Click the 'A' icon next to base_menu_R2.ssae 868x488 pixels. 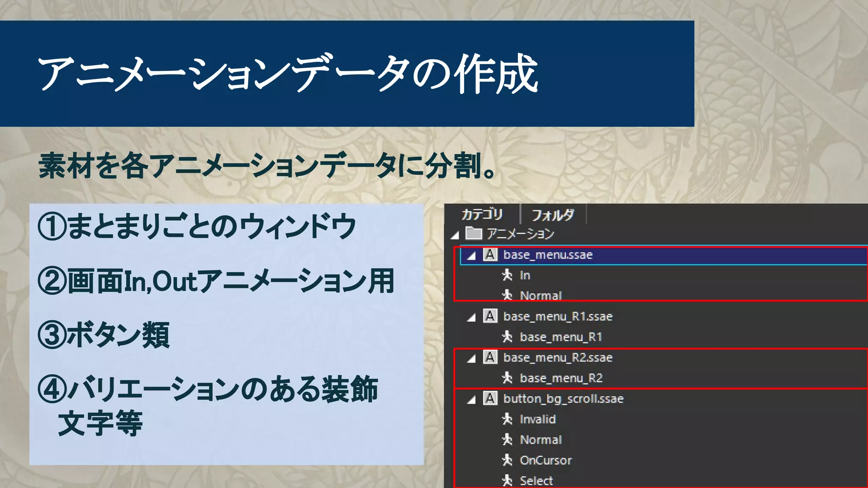[490, 357]
